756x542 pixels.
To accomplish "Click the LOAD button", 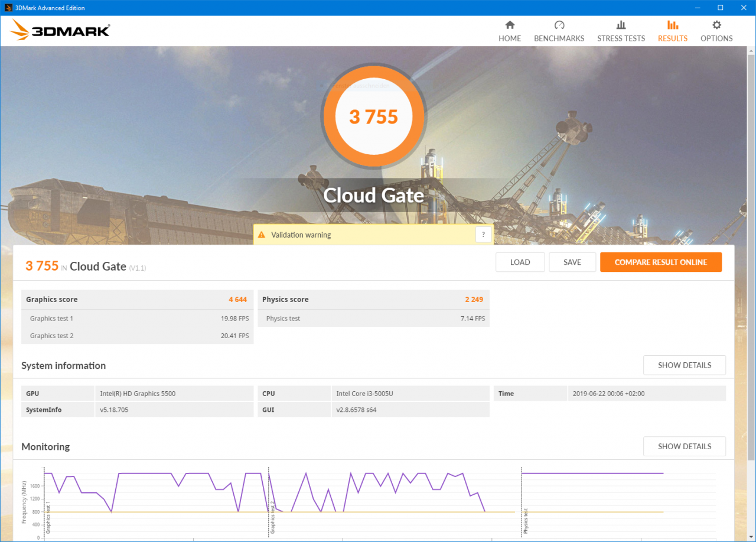I will (520, 262).
